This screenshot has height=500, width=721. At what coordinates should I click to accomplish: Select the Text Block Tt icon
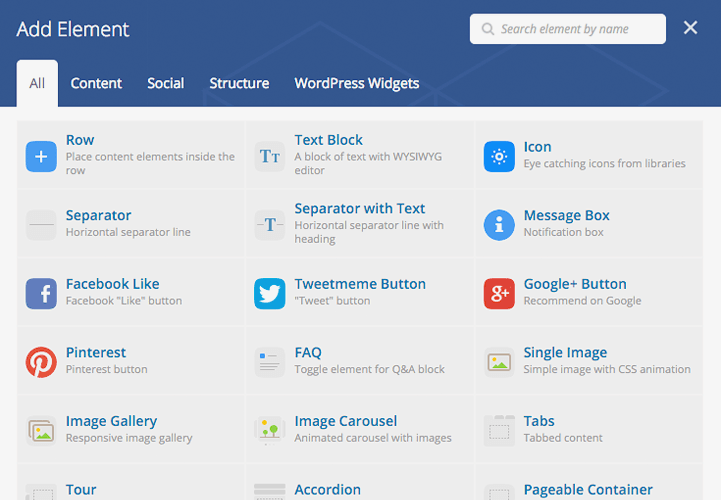point(269,156)
